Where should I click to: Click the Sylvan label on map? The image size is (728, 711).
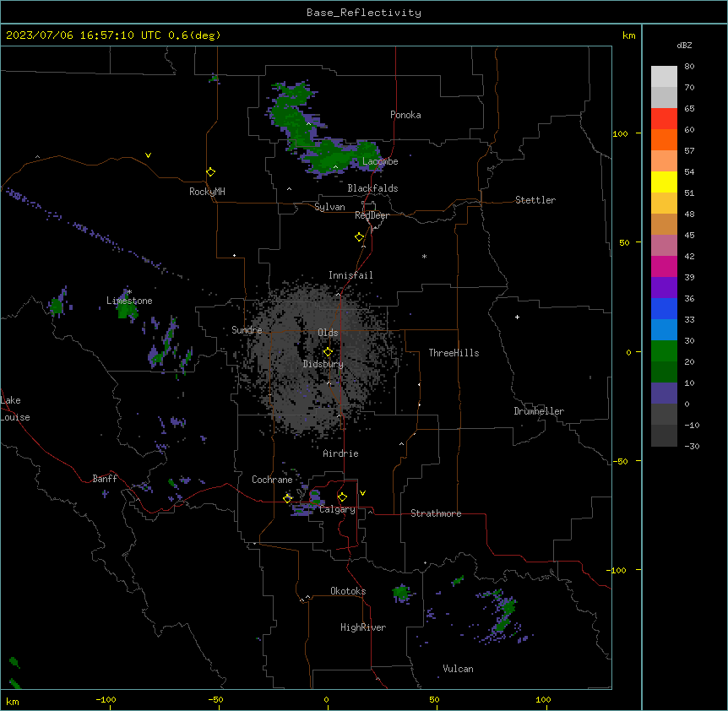click(x=329, y=207)
